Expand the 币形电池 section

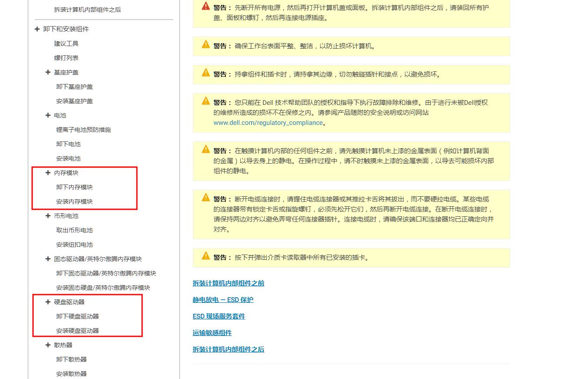pos(48,215)
